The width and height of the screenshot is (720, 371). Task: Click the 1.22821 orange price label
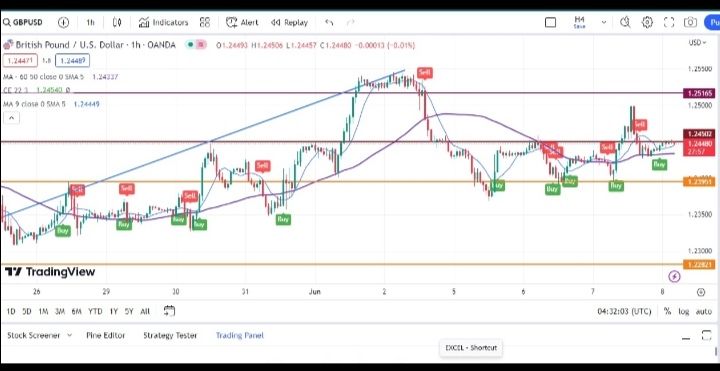(x=699, y=264)
